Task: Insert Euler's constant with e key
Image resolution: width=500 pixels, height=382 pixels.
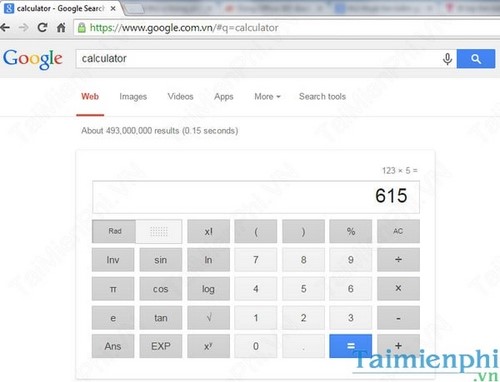Action: 113,318
